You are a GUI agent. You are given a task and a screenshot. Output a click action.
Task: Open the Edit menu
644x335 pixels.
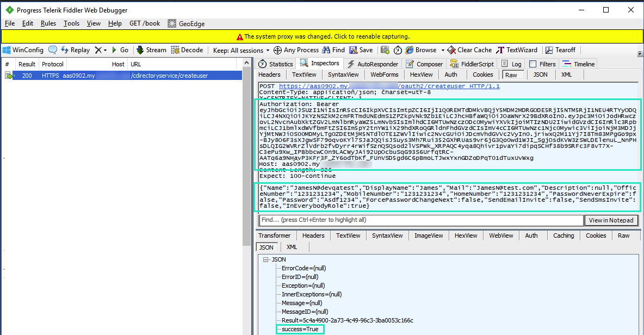pos(28,23)
